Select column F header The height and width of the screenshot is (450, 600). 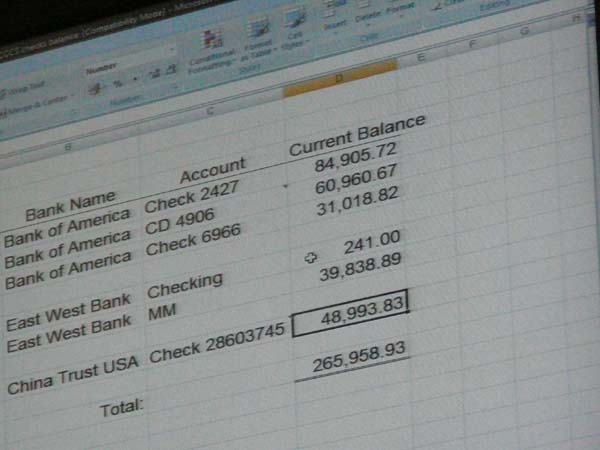471,44
